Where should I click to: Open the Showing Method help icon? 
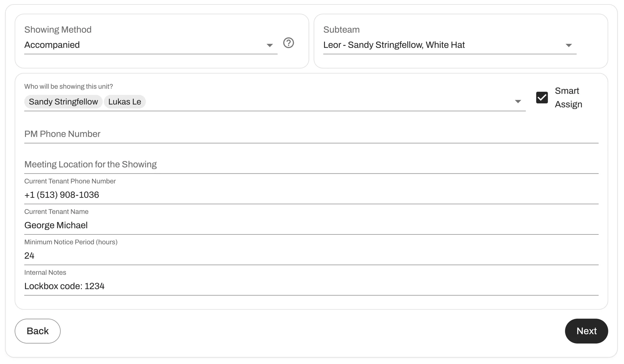tap(288, 43)
